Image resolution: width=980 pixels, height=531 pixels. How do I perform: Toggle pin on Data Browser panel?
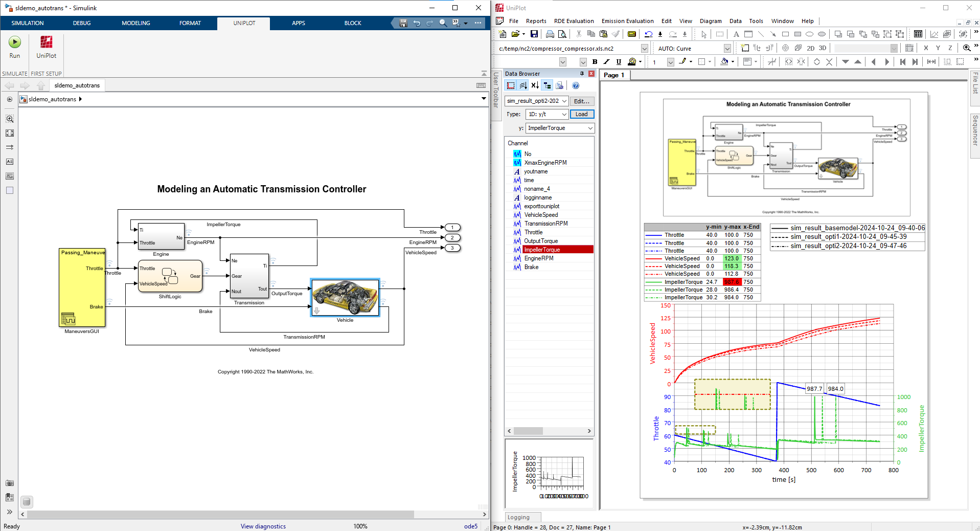[582, 74]
